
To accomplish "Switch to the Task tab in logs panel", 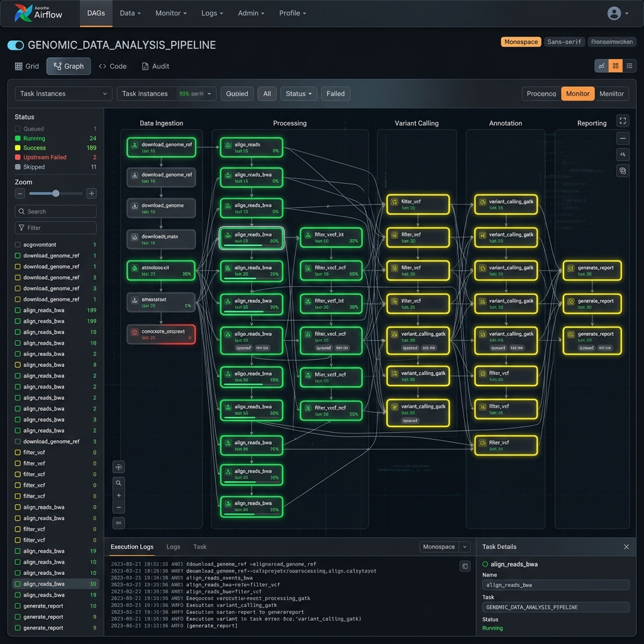I will (x=199, y=547).
